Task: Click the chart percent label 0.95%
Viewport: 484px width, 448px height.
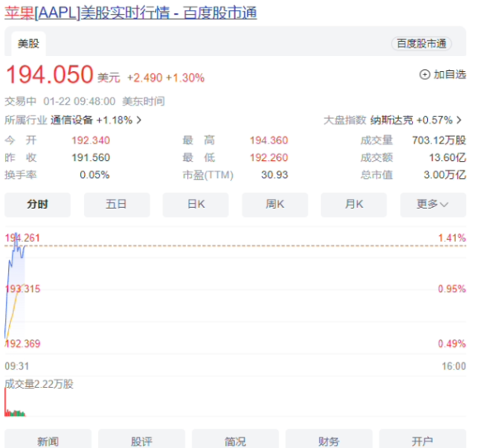Action: coord(452,289)
